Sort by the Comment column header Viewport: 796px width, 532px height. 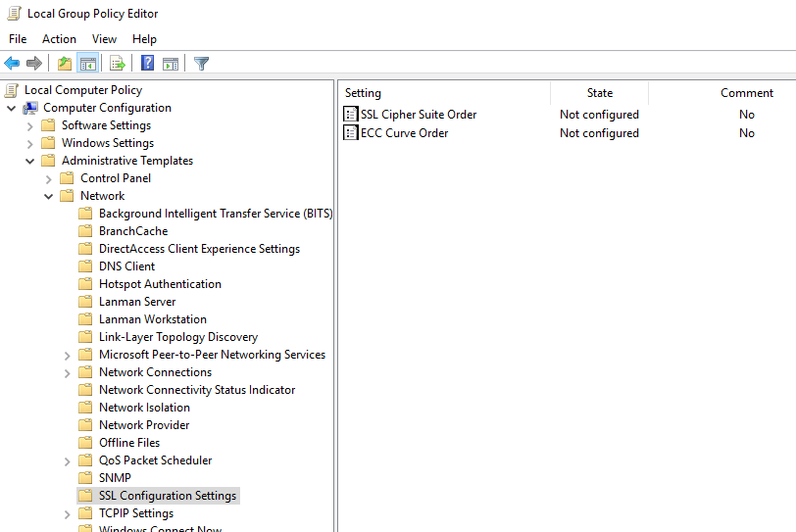pyautogui.click(x=747, y=93)
